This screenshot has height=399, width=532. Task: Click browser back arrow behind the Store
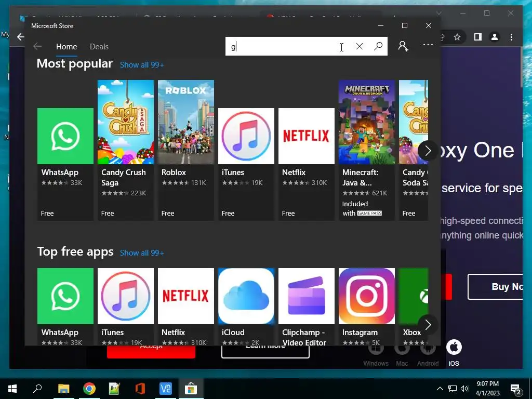pyautogui.click(x=21, y=37)
